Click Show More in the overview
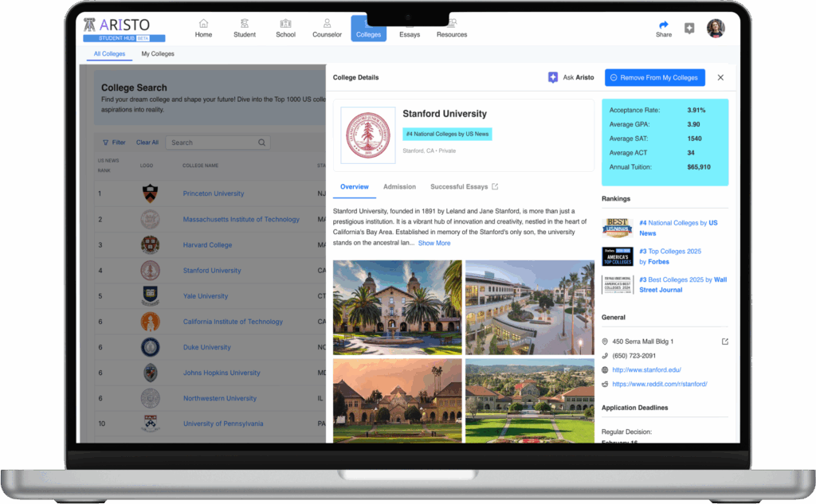The image size is (816, 504). (x=434, y=243)
